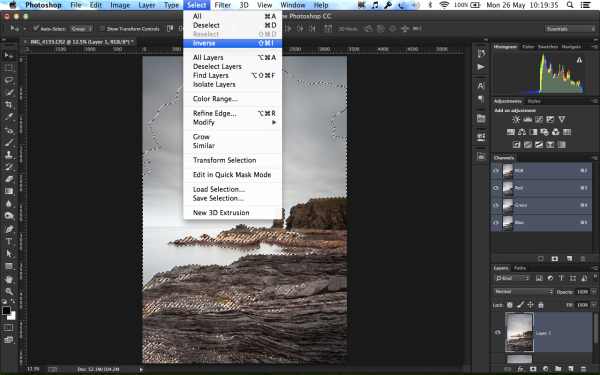Toggle lock all padlock icon
Image resolution: width=600 pixels, height=375 pixels.
541,305
